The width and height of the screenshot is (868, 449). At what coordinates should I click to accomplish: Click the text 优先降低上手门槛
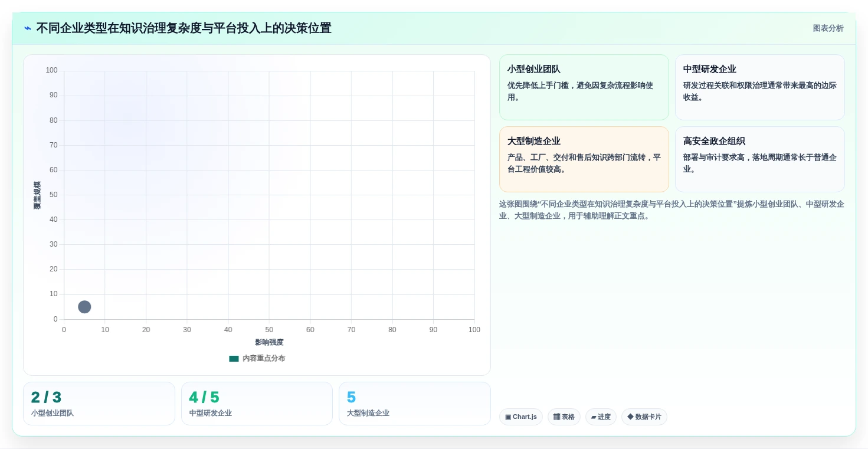[x=538, y=86]
